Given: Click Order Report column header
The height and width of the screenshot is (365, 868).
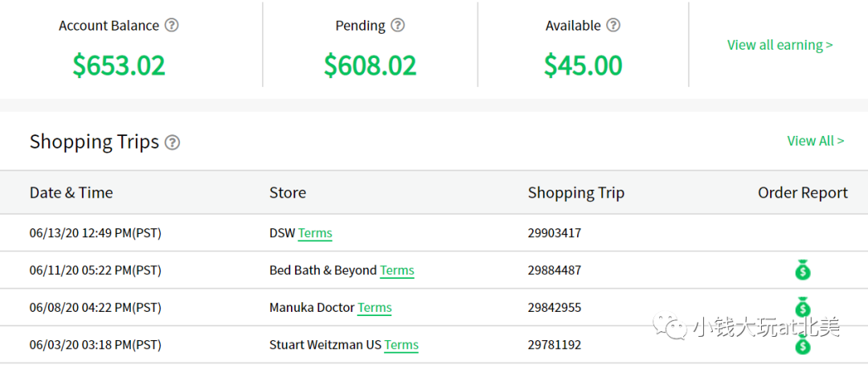Looking at the screenshot, I should [x=803, y=192].
